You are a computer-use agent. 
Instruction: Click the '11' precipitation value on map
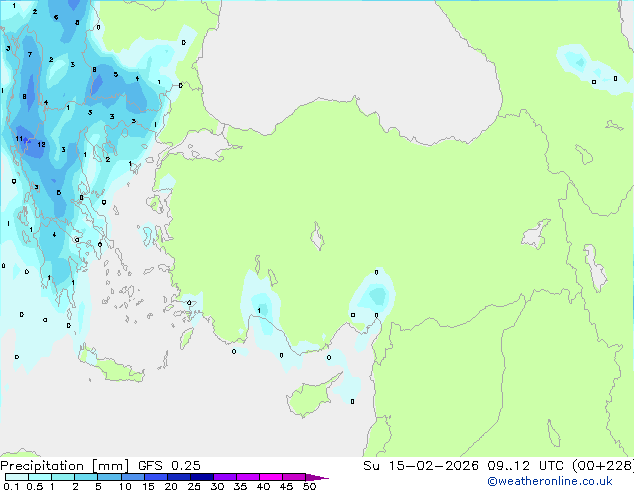[x=19, y=139]
